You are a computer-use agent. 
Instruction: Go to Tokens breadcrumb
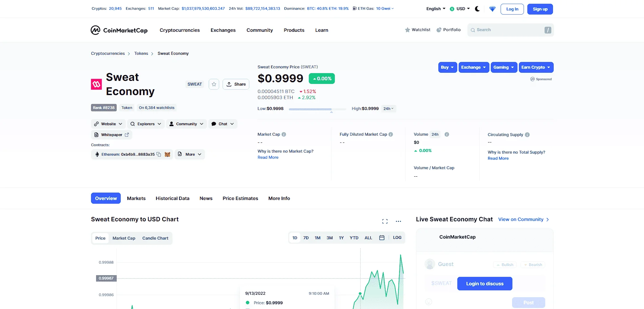click(x=141, y=53)
